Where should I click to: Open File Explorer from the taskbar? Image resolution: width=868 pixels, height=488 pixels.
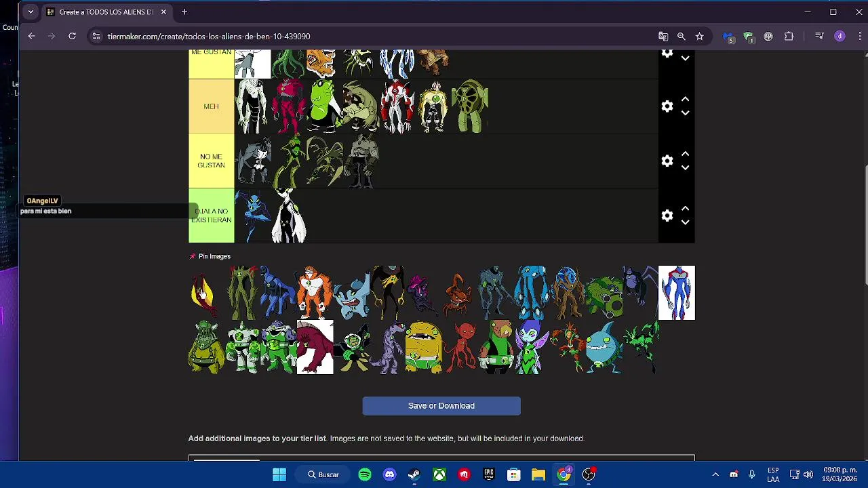click(538, 474)
